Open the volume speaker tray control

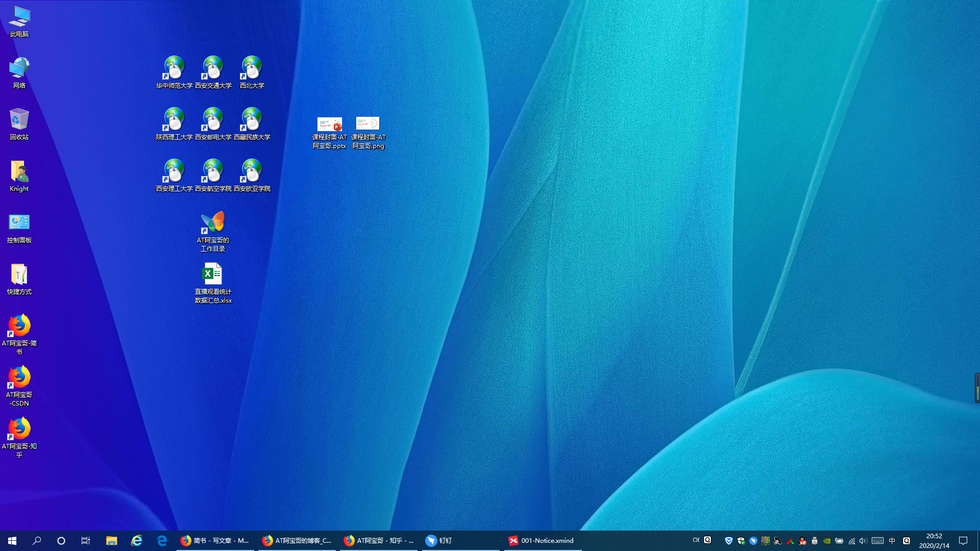point(863,541)
